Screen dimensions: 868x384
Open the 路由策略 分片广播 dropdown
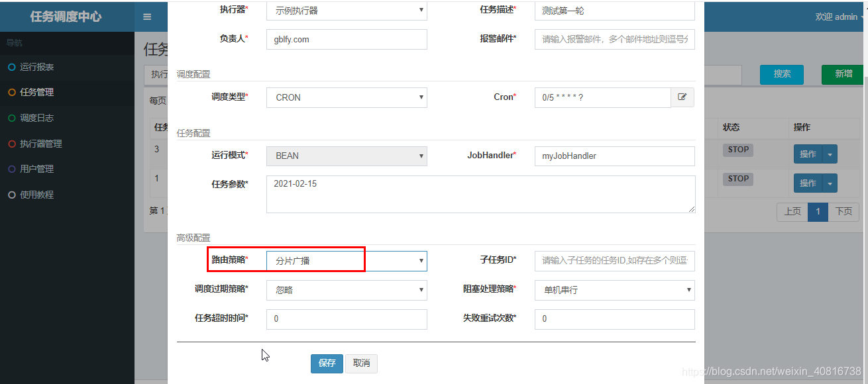pos(347,261)
